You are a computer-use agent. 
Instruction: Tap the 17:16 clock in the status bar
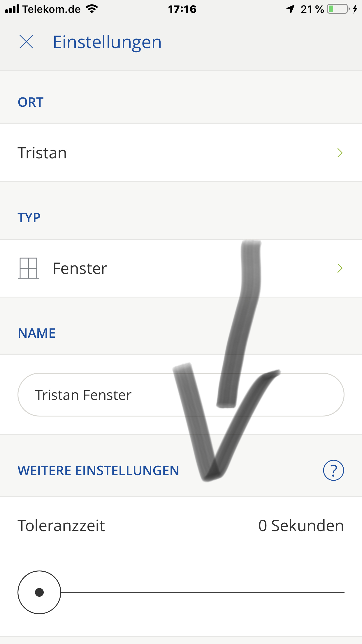(x=182, y=9)
